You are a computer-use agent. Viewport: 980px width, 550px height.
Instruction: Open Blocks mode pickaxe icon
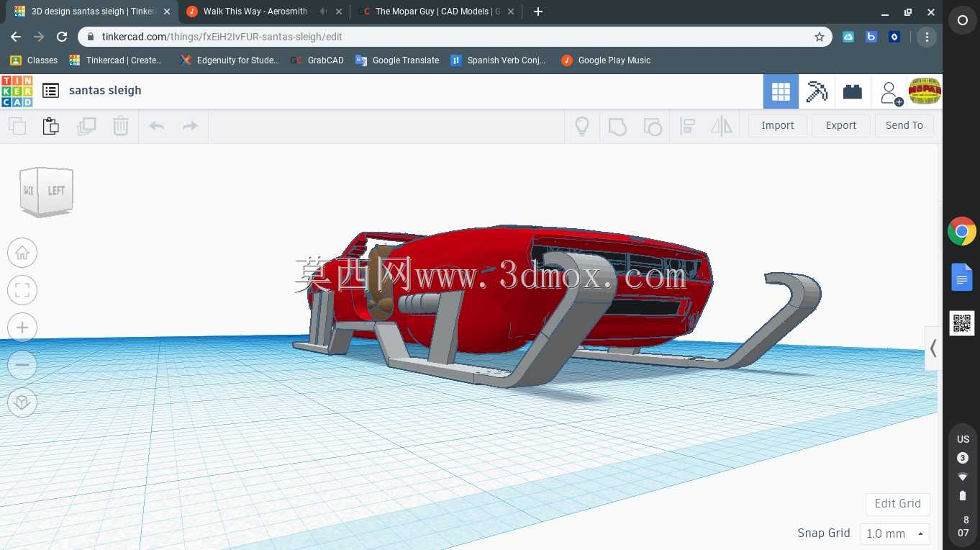click(x=817, y=91)
